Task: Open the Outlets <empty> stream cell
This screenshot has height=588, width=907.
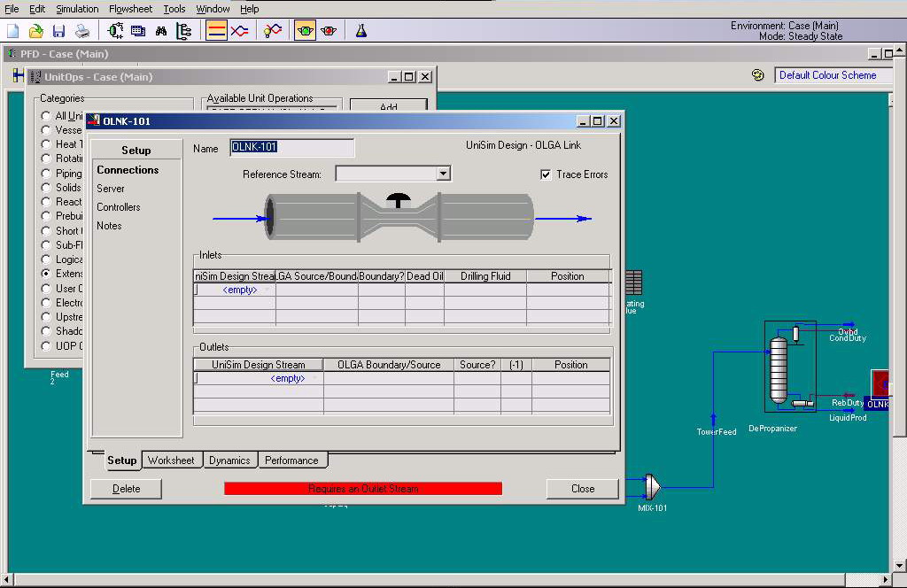Action: coord(259,378)
